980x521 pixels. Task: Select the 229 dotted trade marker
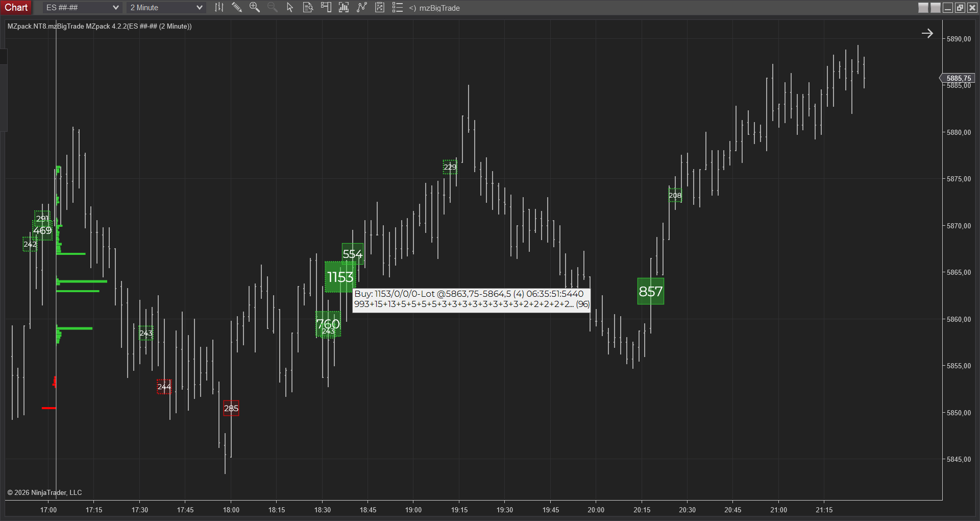[x=450, y=167]
